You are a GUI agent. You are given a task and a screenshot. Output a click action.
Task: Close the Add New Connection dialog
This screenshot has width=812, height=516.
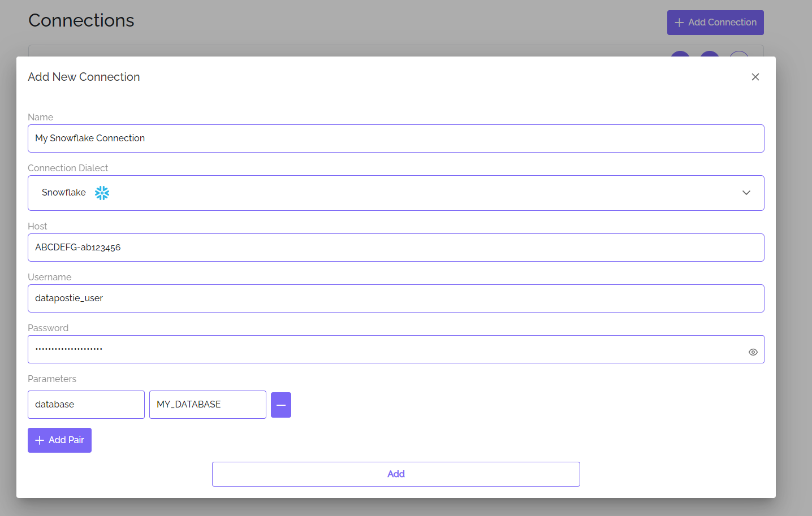[x=755, y=77]
